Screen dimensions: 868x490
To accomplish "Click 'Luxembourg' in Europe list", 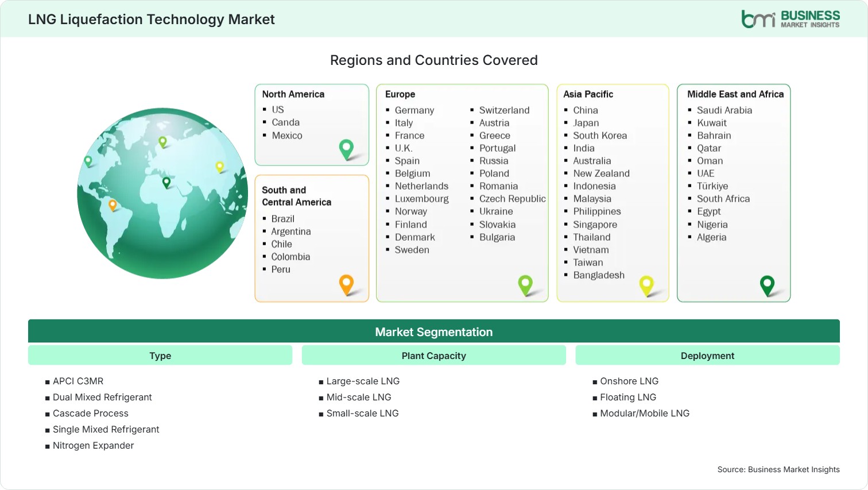I will (422, 199).
